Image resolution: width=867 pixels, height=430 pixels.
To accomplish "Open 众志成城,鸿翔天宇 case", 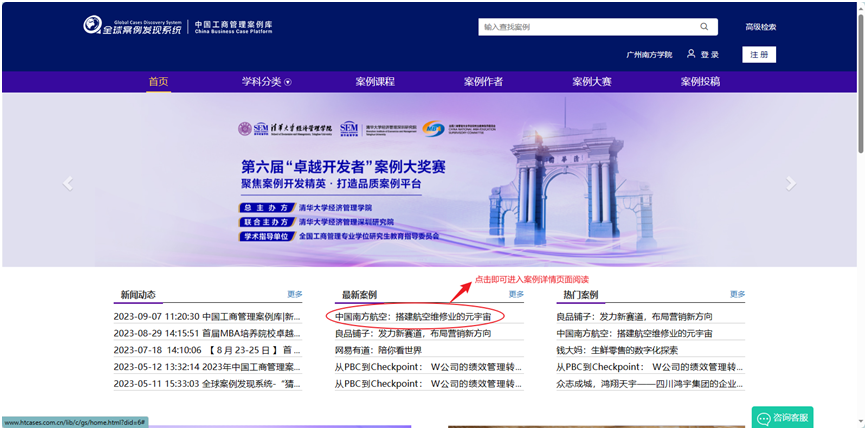I will [650, 383].
